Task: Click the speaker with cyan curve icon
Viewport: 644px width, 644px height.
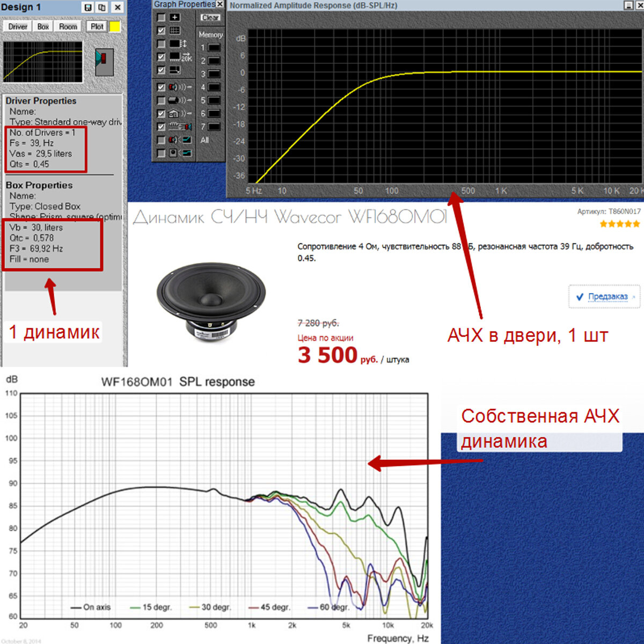Action: [x=180, y=140]
